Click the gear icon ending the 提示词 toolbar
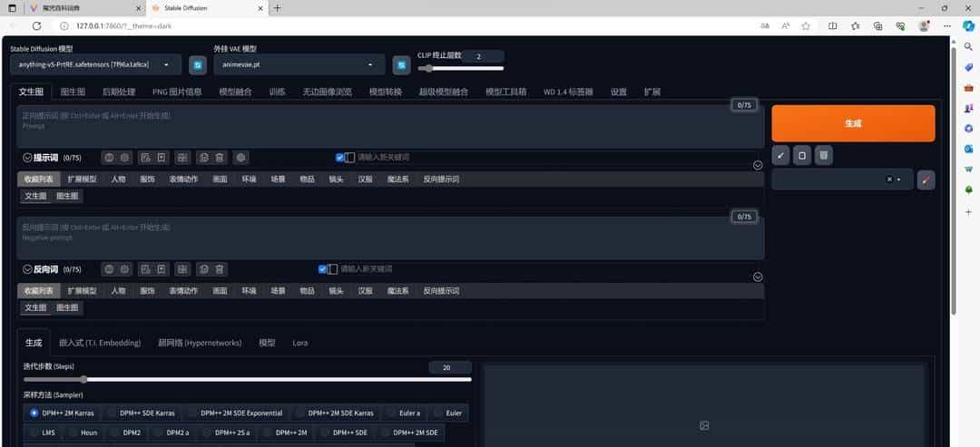 241,158
